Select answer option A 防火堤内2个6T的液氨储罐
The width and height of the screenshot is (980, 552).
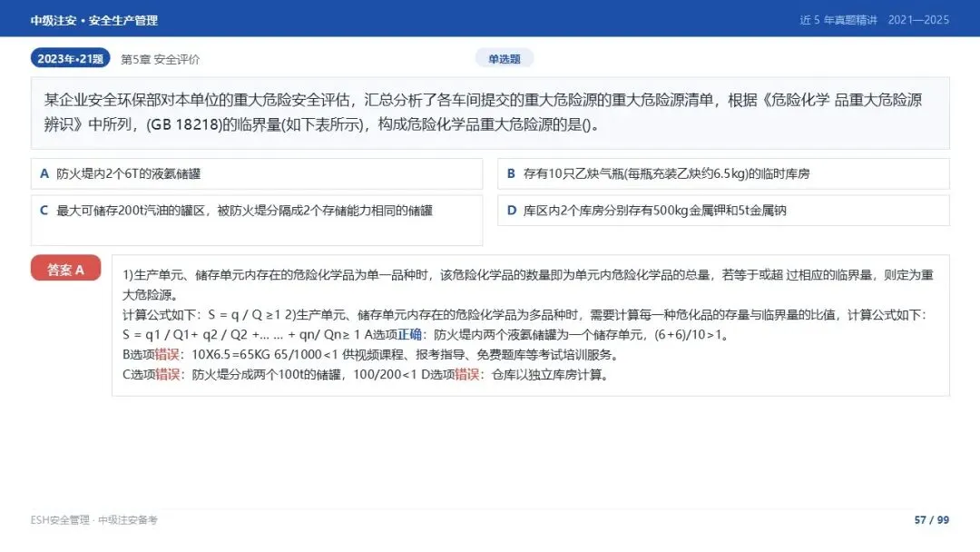pyautogui.click(x=256, y=173)
